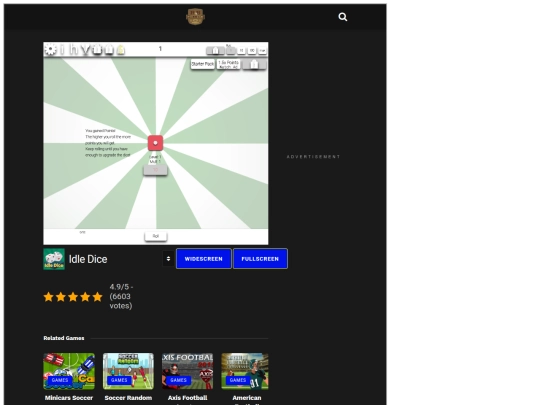Click the gray '10' dice upgrade button
This screenshot has height=405, width=540.
pyautogui.click(x=155, y=170)
